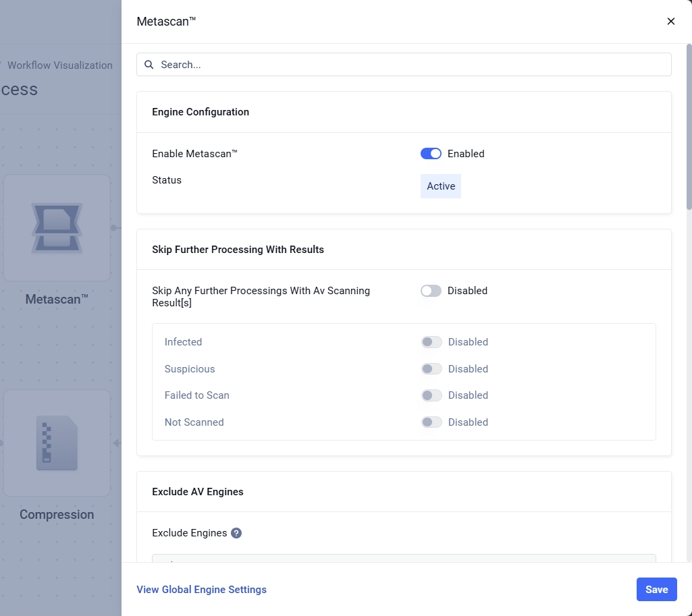
Task: Click the Active status badge
Action: 440,186
